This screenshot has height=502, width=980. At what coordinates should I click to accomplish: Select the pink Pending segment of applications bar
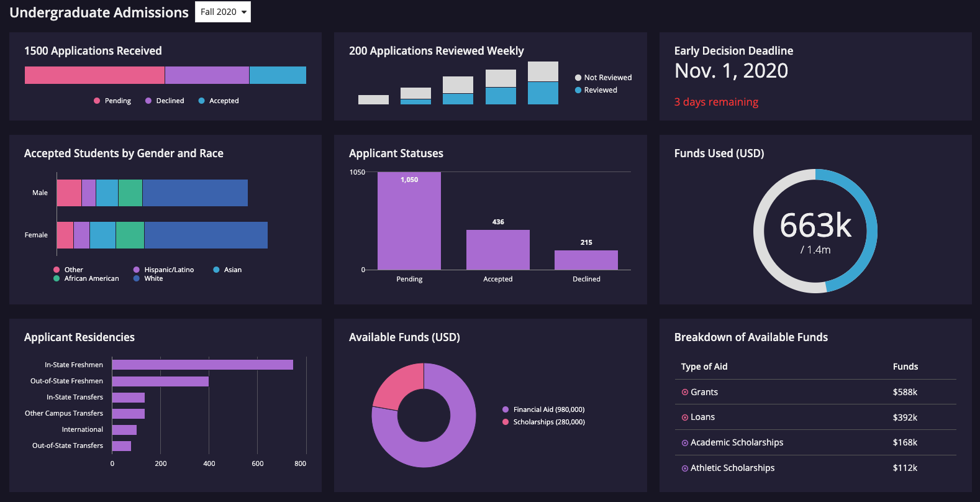[x=94, y=75]
